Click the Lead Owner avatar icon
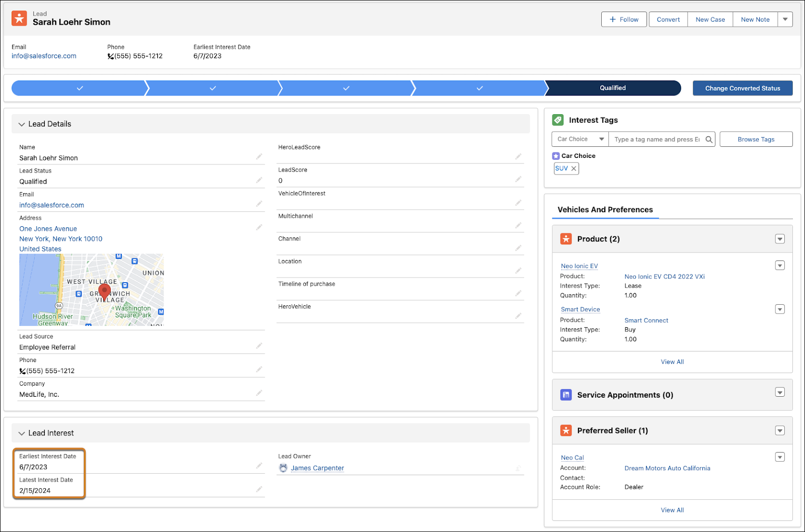The width and height of the screenshot is (805, 532). click(283, 468)
